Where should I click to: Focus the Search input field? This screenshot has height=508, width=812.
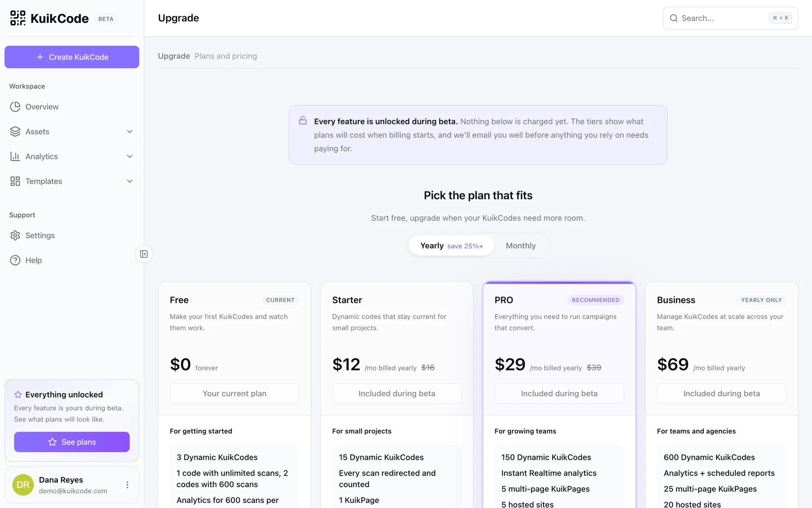[731, 18]
